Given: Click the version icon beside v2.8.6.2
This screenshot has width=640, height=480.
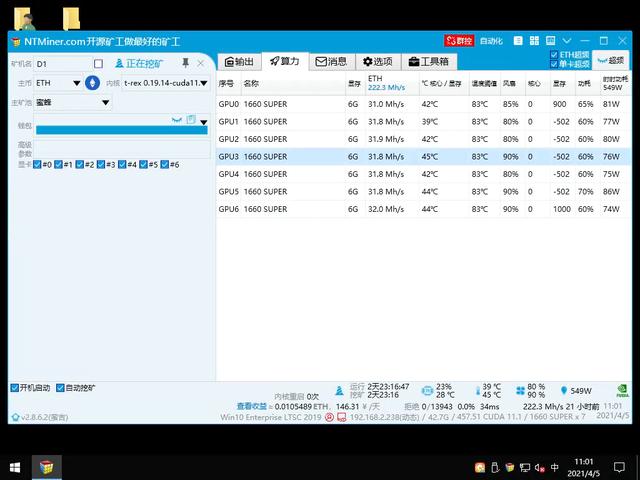Looking at the screenshot, I should coord(16,417).
